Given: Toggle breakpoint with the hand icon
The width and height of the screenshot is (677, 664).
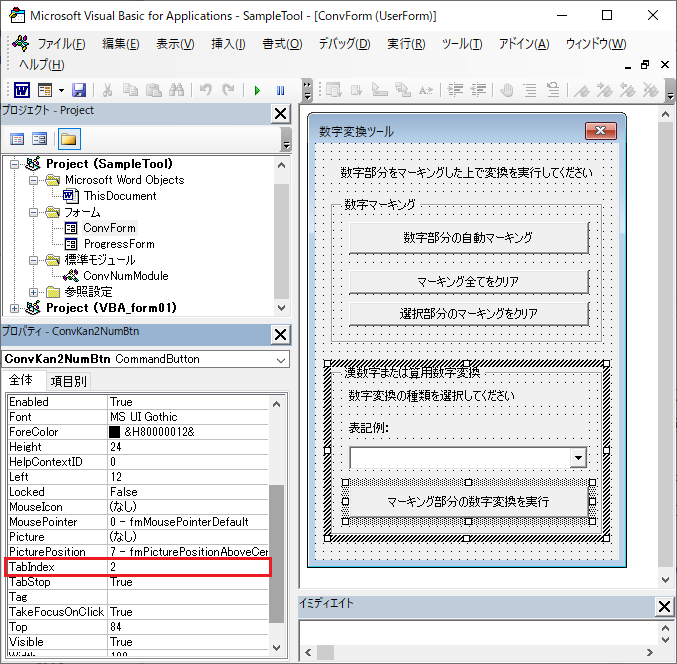Looking at the screenshot, I should (507, 90).
